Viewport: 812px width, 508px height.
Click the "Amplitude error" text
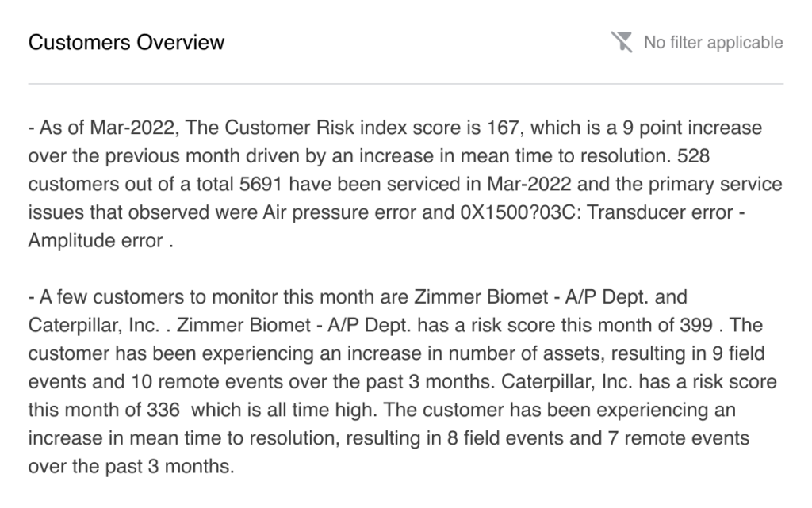pyautogui.click(x=96, y=242)
